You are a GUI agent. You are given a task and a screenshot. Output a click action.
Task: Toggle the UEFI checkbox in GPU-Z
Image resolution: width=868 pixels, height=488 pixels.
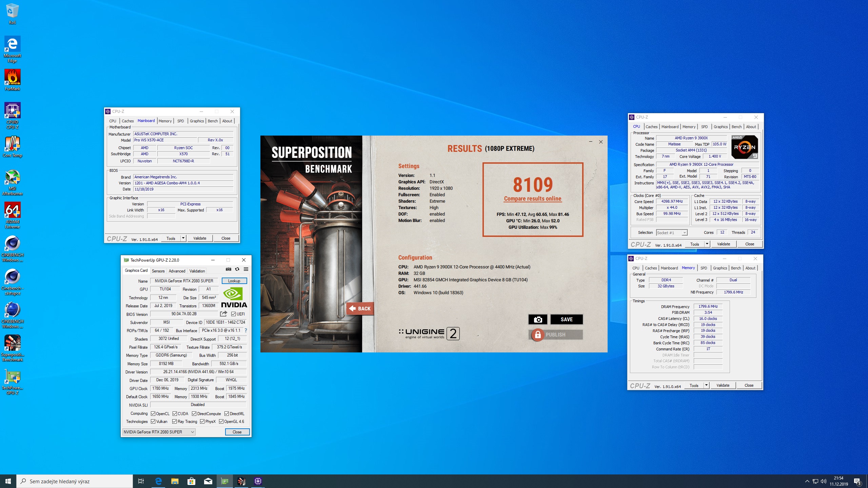click(233, 314)
